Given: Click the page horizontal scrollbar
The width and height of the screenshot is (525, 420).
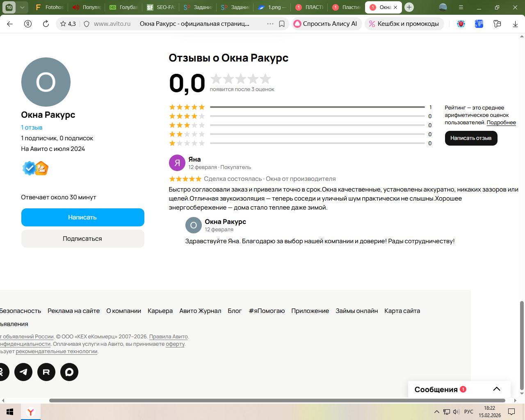Looking at the screenshot, I should pyautogui.click(x=277, y=400).
